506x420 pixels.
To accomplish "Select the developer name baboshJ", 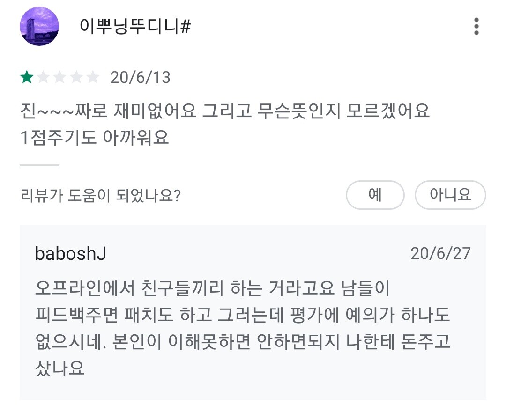I will (70, 254).
